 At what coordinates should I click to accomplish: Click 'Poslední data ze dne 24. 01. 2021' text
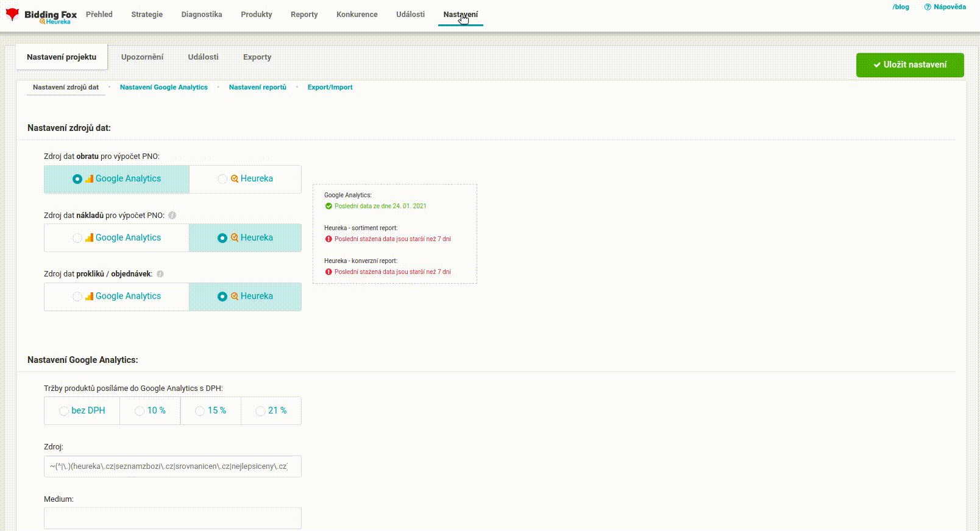[380, 206]
